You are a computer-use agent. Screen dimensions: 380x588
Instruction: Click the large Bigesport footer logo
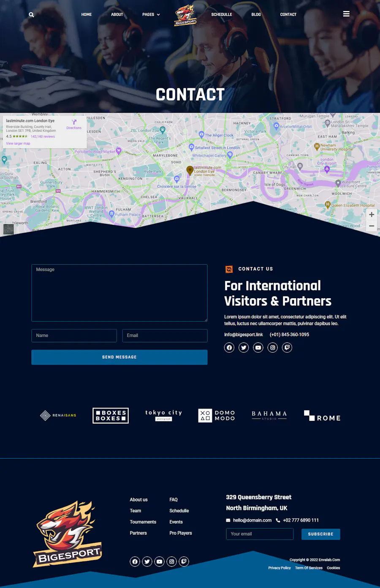pyautogui.click(x=68, y=534)
